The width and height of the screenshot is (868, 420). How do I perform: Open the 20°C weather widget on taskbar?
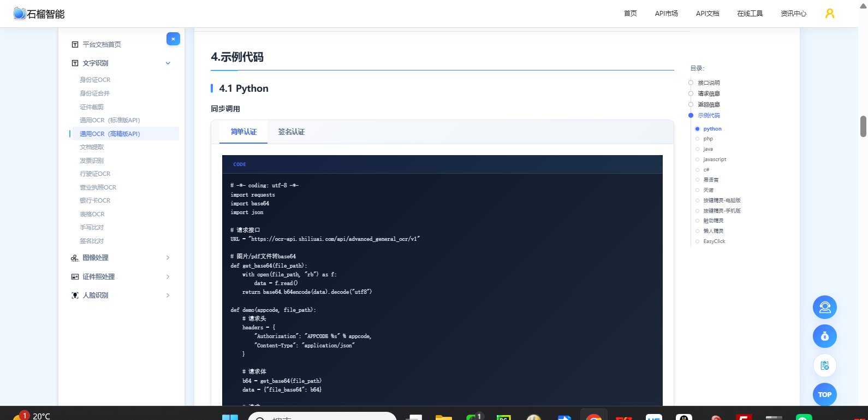click(33, 415)
